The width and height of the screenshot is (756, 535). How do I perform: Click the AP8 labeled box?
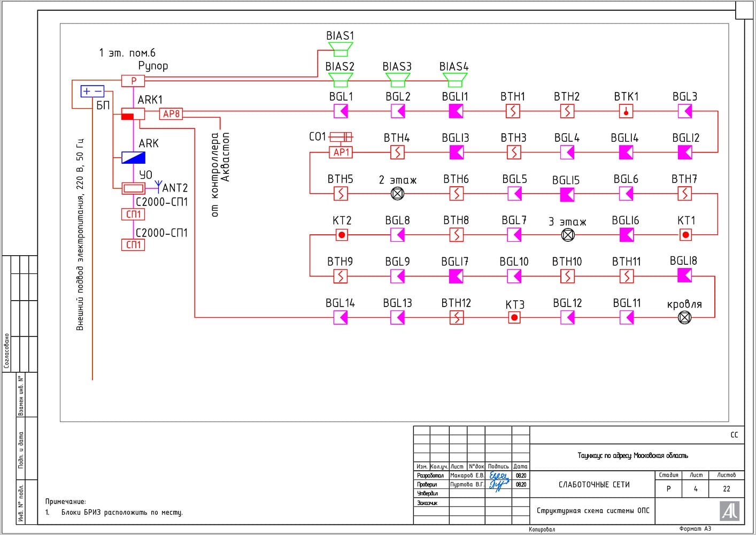[x=171, y=114]
